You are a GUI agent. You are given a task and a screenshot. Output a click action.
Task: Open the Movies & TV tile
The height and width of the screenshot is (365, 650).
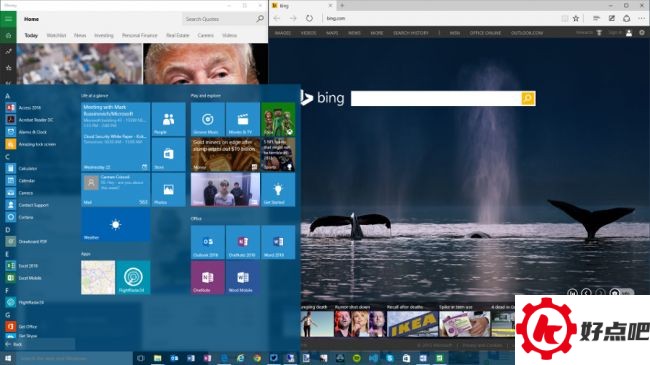pyautogui.click(x=243, y=119)
